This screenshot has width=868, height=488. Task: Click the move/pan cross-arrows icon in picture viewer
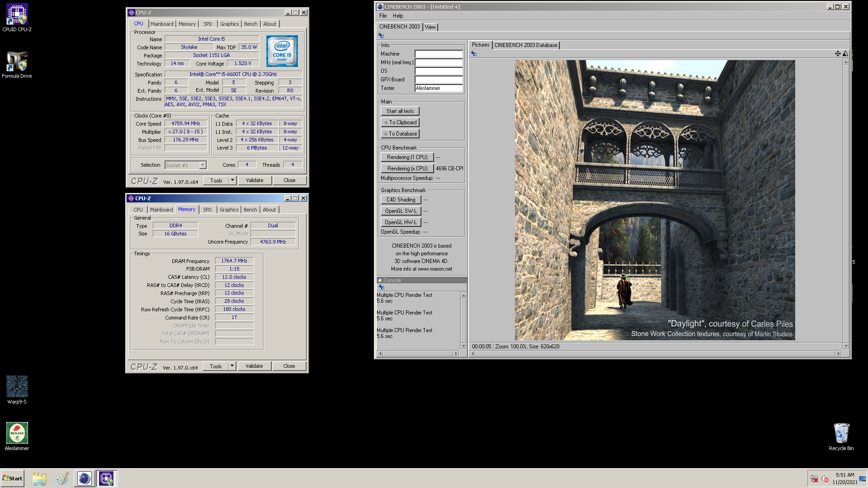coord(838,54)
